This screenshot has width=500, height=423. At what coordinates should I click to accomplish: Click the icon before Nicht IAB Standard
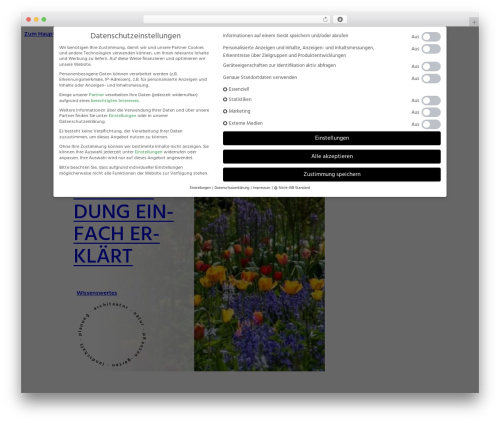276,188
